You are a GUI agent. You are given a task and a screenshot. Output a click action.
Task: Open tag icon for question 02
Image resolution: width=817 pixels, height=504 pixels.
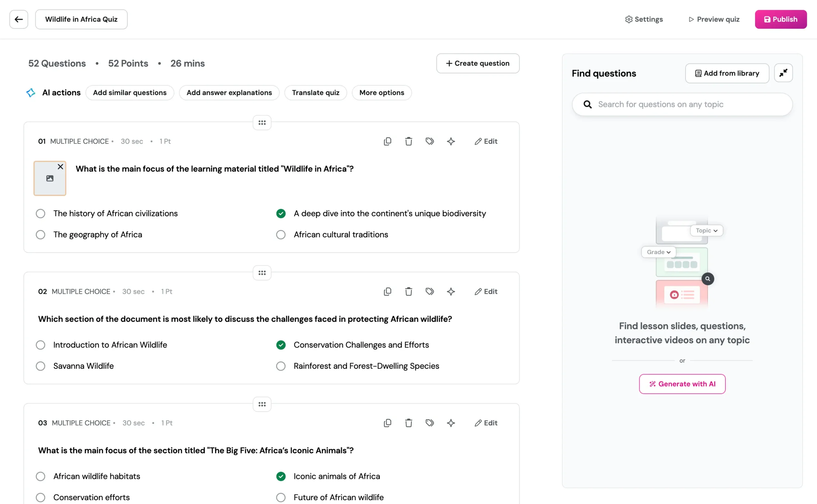pos(430,291)
